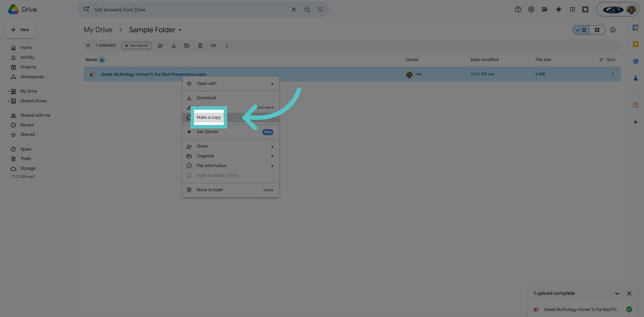Choose Move to trash
Screen dimensions: 644x317
tap(231, 190)
